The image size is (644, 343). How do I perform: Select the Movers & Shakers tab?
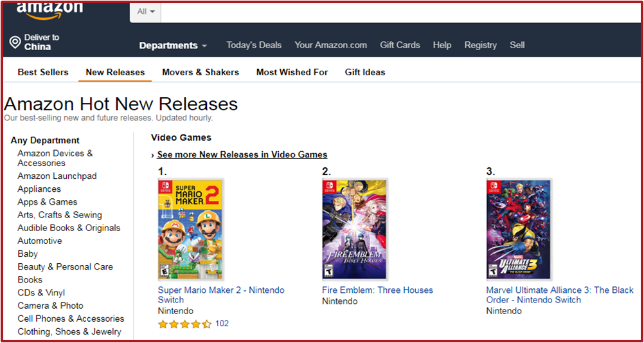(201, 72)
